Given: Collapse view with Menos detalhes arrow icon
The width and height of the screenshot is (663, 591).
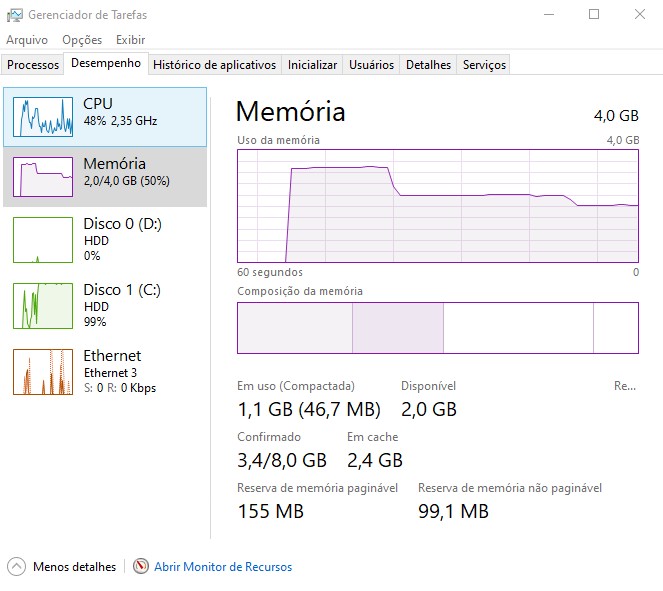Looking at the screenshot, I should pos(16,566).
